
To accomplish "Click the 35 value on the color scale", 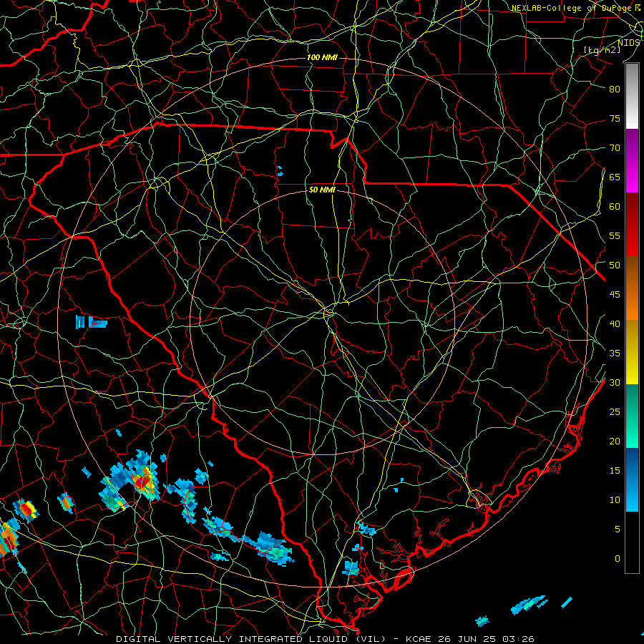I will tap(615, 353).
